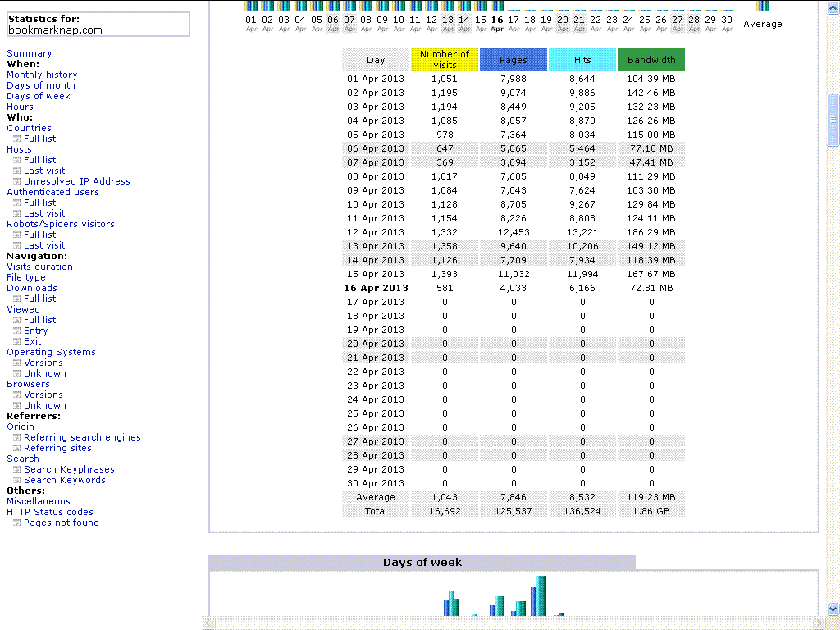Go to Days of month section

41,85
